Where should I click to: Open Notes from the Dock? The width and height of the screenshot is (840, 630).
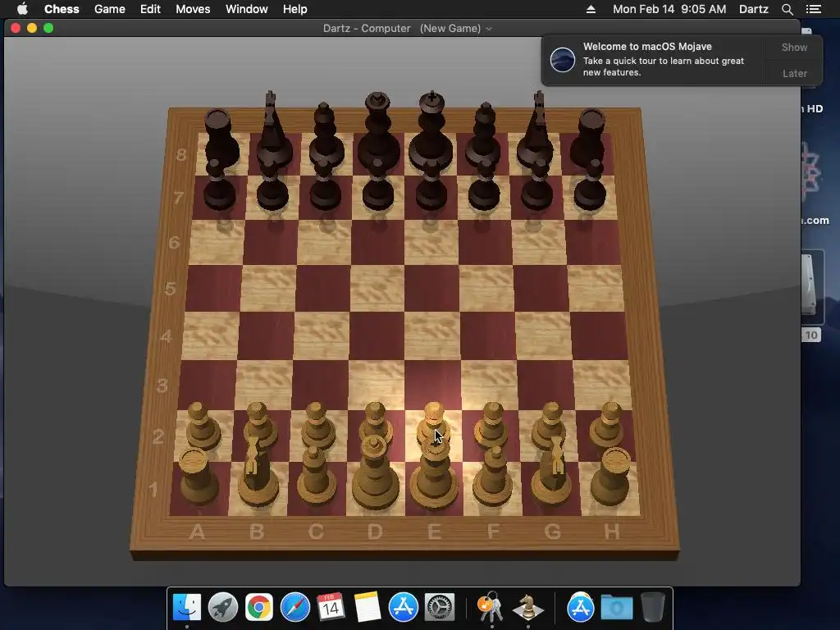pyautogui.click(x=367, y=607)
